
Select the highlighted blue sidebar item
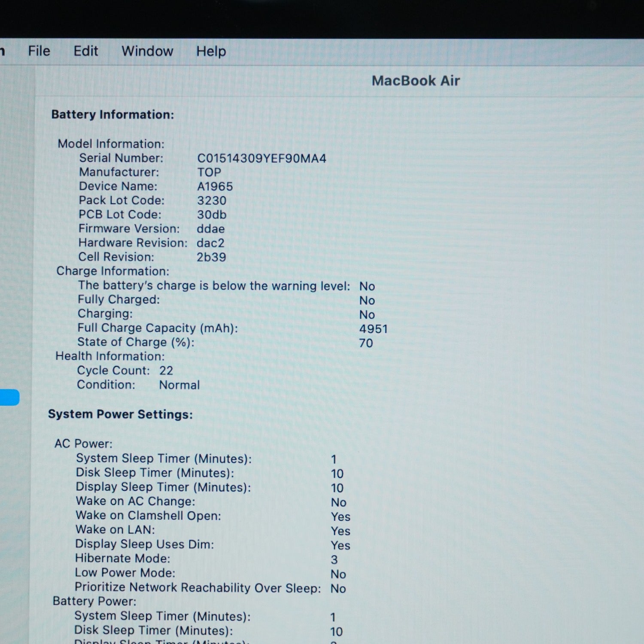9,397
